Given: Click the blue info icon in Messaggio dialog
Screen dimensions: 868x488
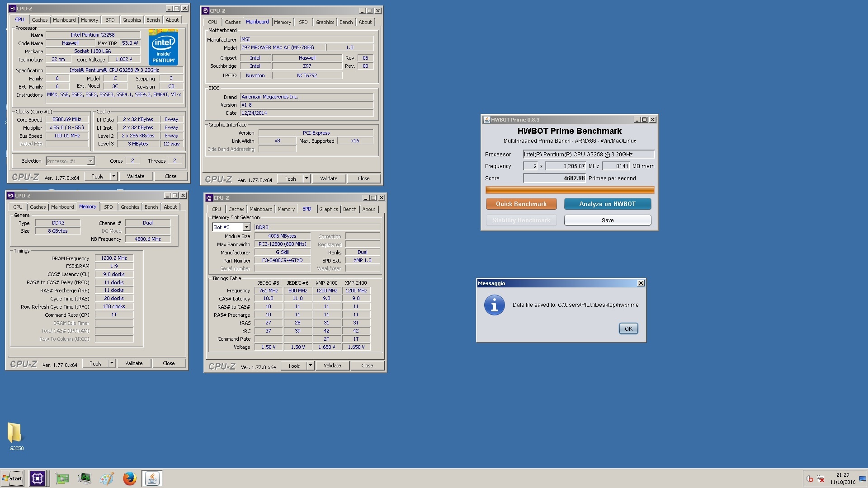Looking at the screenshot, I should tap(494, 305).
